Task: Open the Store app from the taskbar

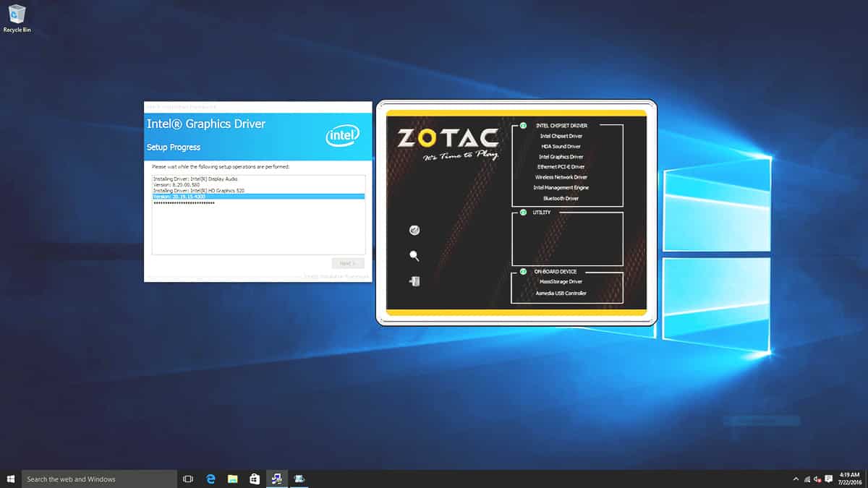Action: (x=255, y=479)
